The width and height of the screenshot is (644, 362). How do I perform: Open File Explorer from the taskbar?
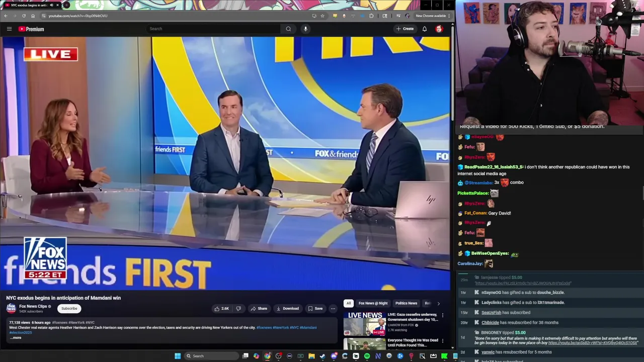(x=311, y=356)
